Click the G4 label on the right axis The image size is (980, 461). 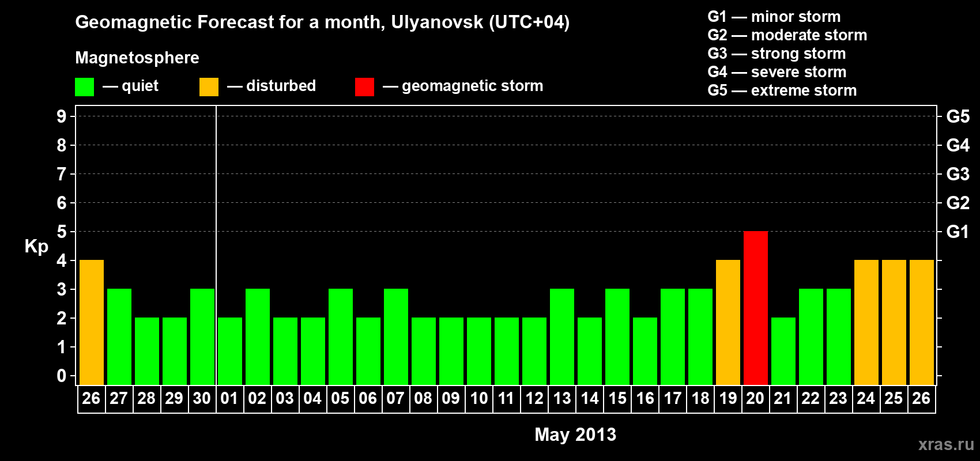pyautogui.click(x=958, y=145)
